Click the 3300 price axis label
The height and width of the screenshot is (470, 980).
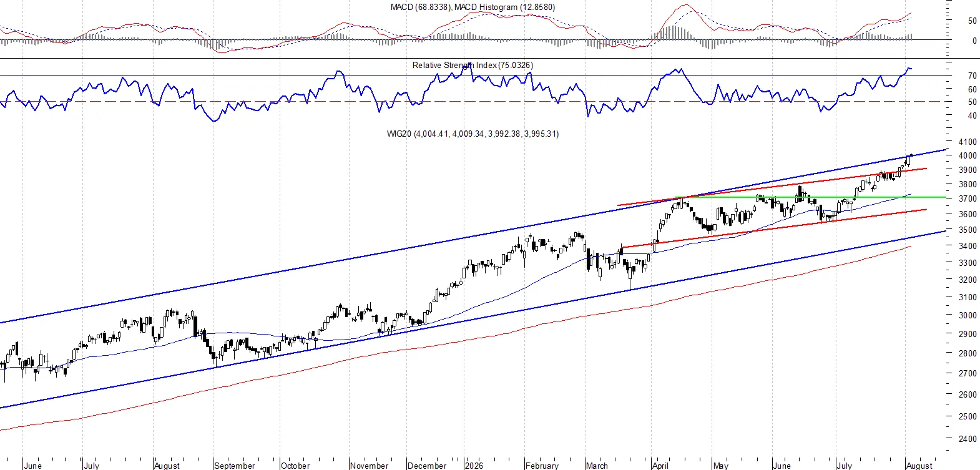point(968,263)
